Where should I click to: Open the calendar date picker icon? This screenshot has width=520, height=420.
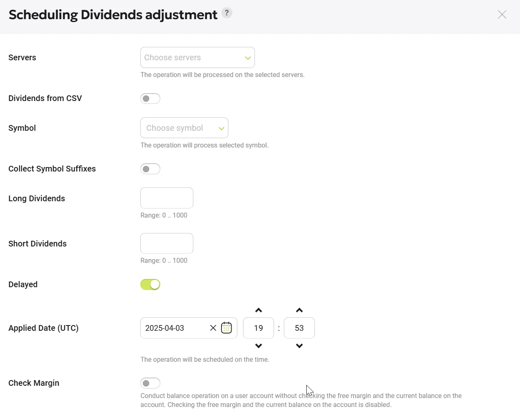(226, 328)
